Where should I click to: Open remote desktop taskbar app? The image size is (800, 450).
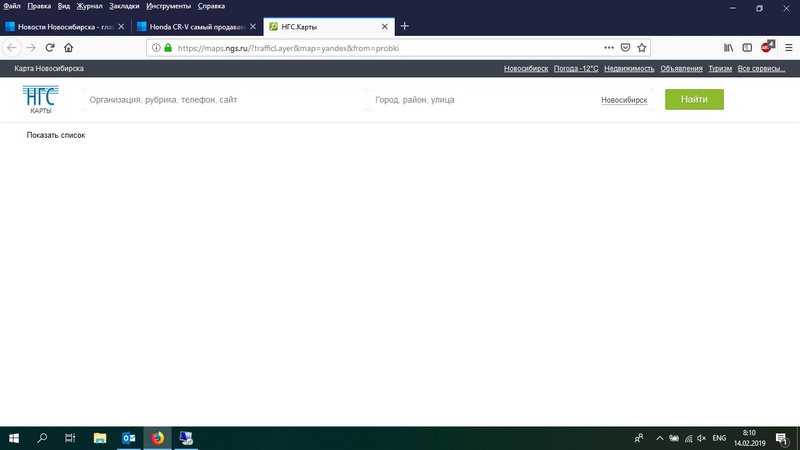(186, 438)
